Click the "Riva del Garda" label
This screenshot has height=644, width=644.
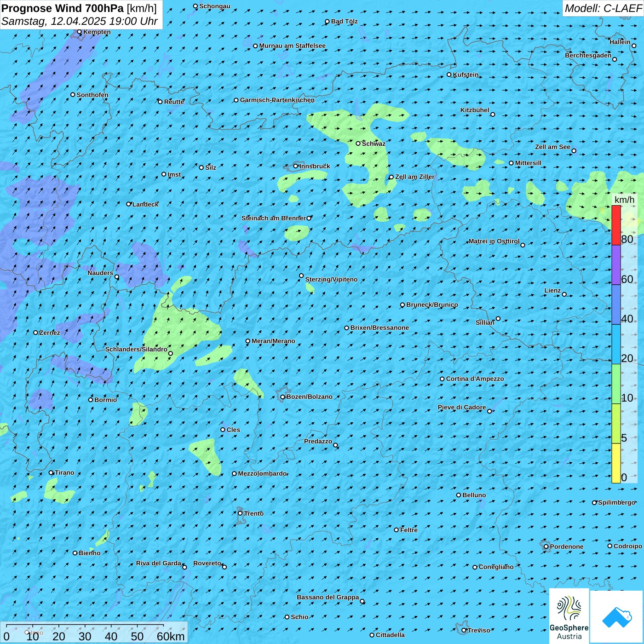159,563
